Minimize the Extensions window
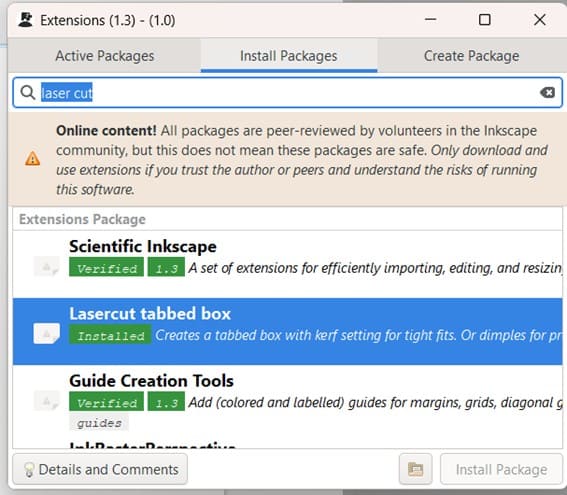The height and width of the screenshot is (495, 567). (x=430, y=20)
